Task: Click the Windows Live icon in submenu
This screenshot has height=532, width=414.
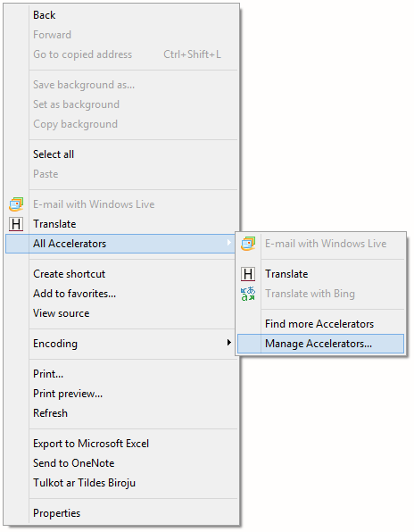Action: [248, 244]
